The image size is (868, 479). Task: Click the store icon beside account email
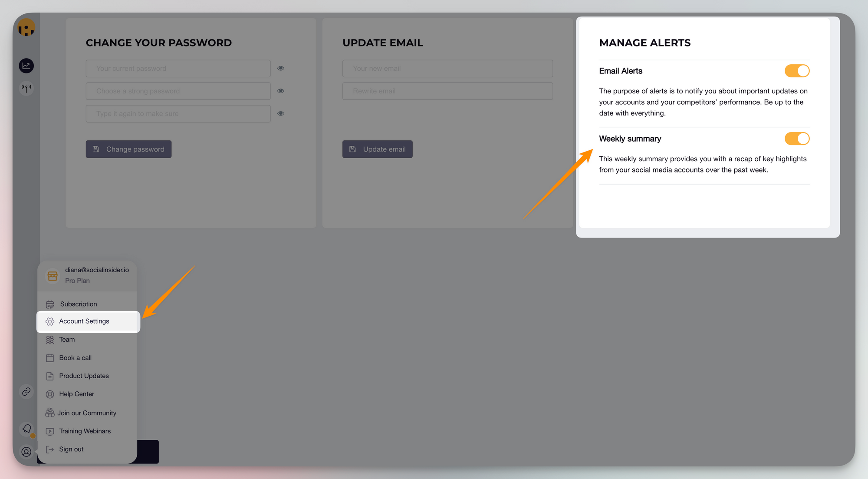pyautogui.click(x=53, y=276)
